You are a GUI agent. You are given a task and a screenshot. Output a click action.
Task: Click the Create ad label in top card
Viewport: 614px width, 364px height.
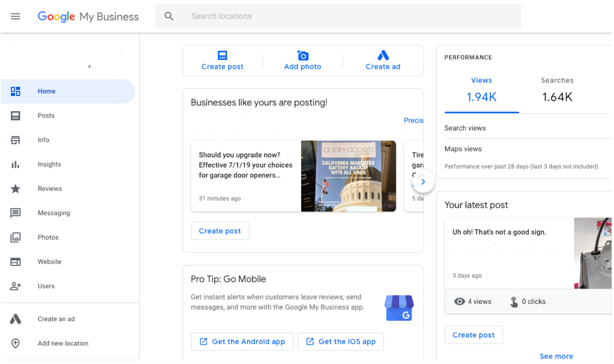383,67
